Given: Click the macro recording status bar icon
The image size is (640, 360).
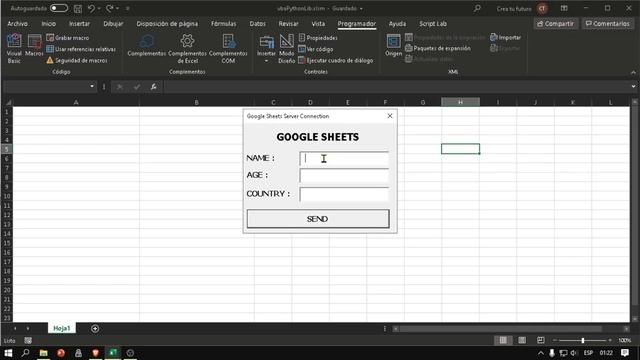Looking at the screenshot, I should (28, 340).
